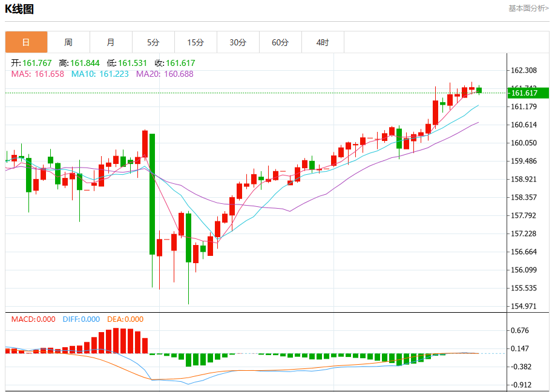Click the last green candlestick on the chart
The image size is (555, 392).
(x=479, y=90)
